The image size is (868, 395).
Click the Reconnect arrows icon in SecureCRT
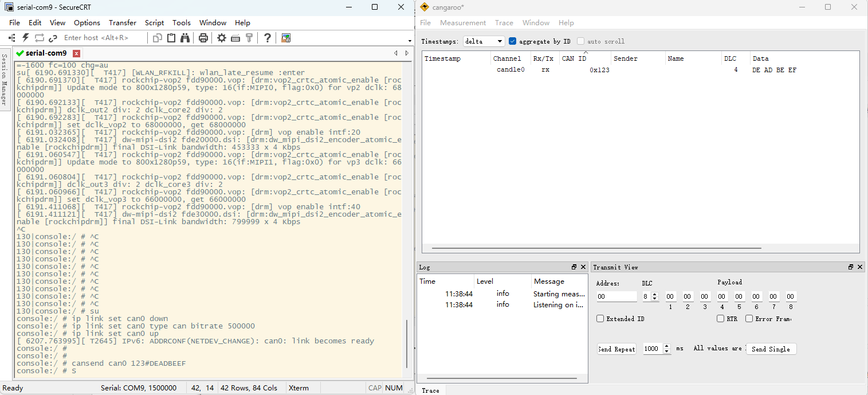coord(40,38)
